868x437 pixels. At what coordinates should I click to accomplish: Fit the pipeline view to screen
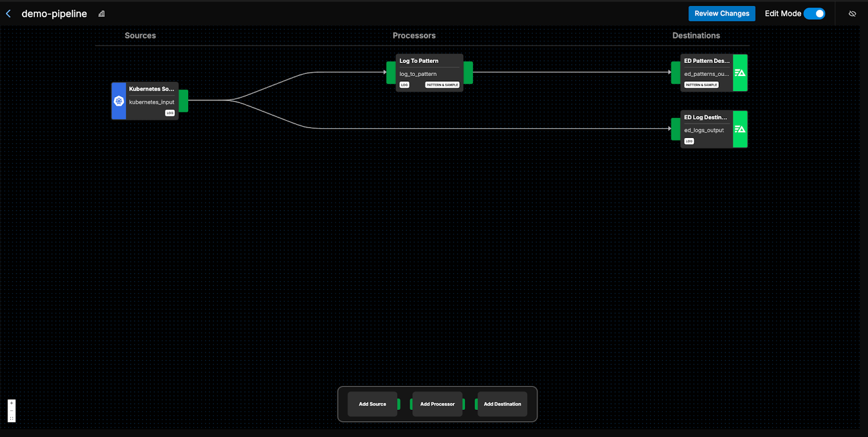(x=11, y=419)
